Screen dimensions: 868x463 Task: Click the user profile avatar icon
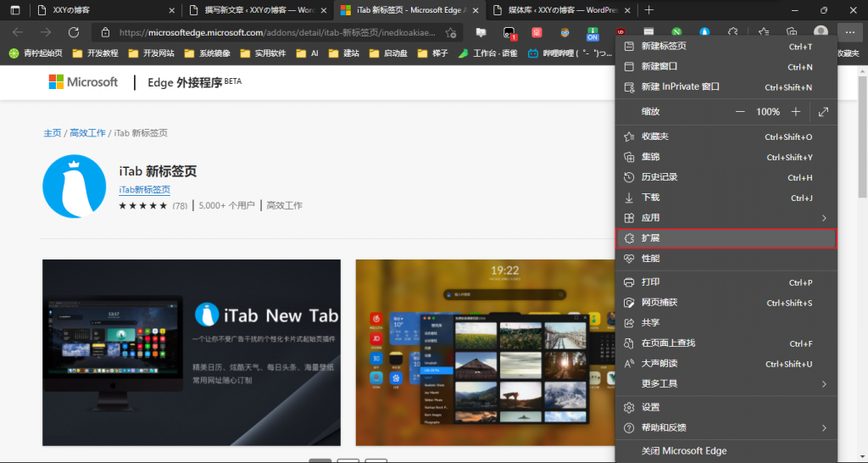(820, 32)
